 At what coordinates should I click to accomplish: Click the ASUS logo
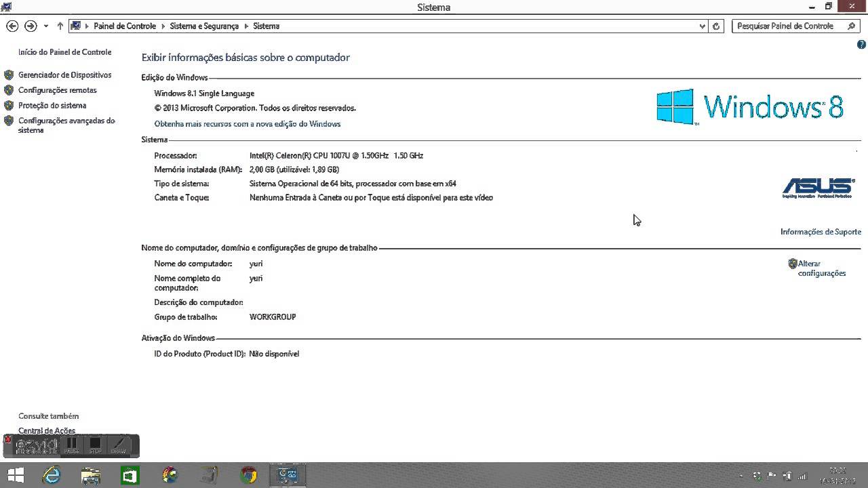click(818, 188)
